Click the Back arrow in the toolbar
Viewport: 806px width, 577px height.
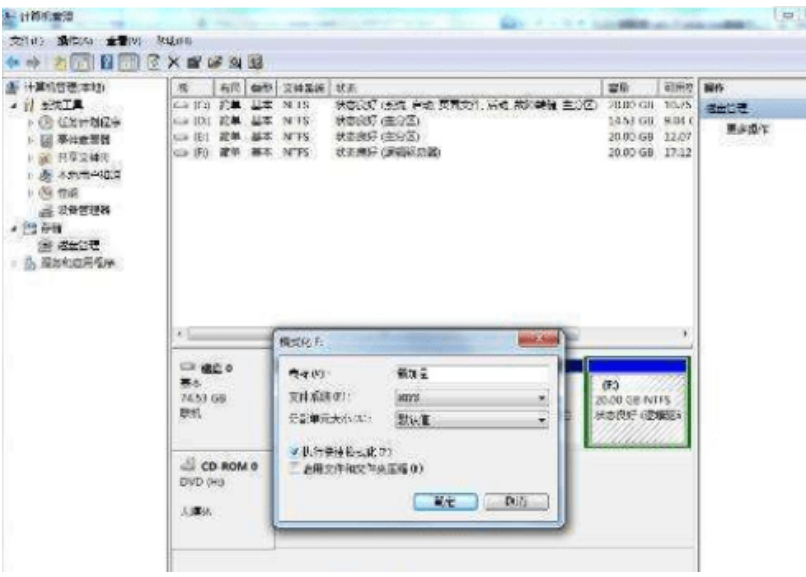11,63
